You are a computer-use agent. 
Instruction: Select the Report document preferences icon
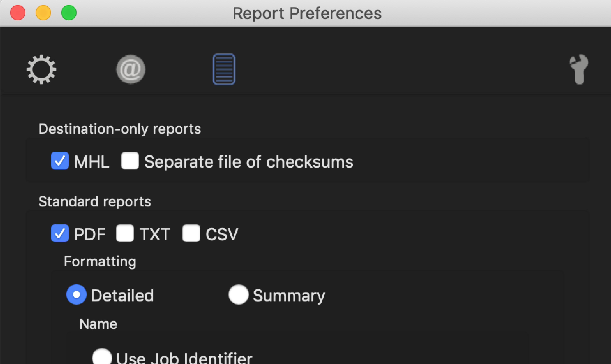coord(224,69)
